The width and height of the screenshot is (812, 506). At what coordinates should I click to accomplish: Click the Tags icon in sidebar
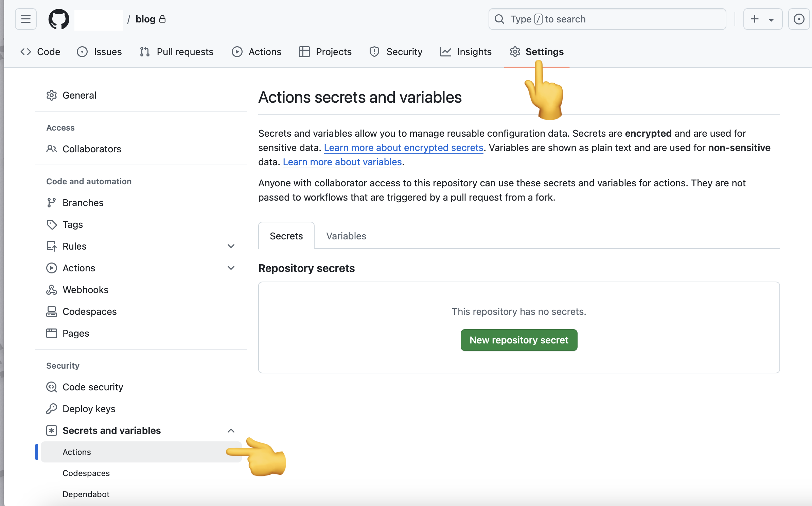point(52,224)
